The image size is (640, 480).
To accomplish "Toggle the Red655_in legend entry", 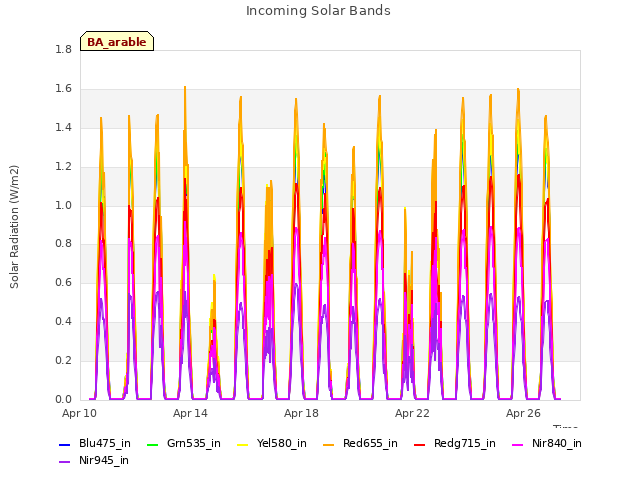I will point(360,444).
